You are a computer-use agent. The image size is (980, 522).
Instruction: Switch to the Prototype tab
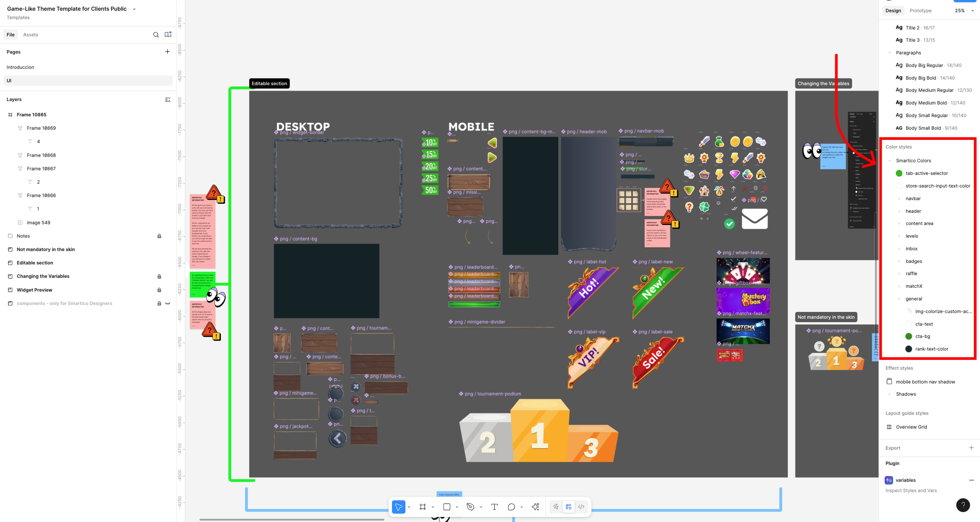[x=920, y=11]
